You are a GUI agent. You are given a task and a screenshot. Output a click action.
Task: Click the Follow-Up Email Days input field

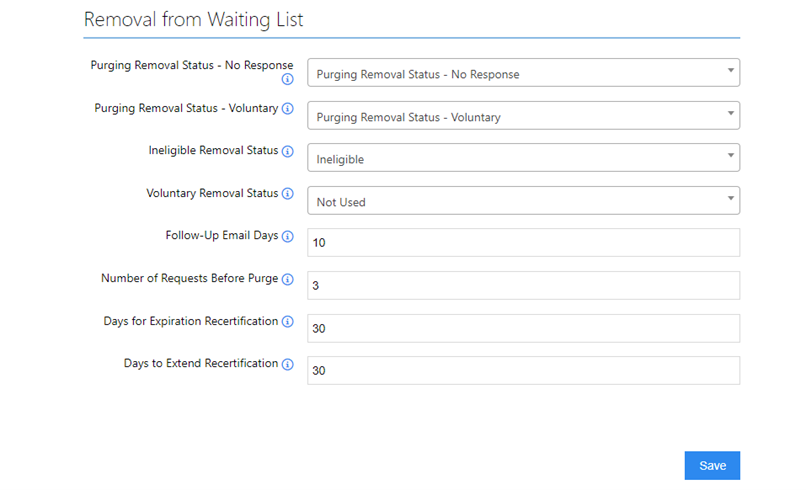coord(523,243)
